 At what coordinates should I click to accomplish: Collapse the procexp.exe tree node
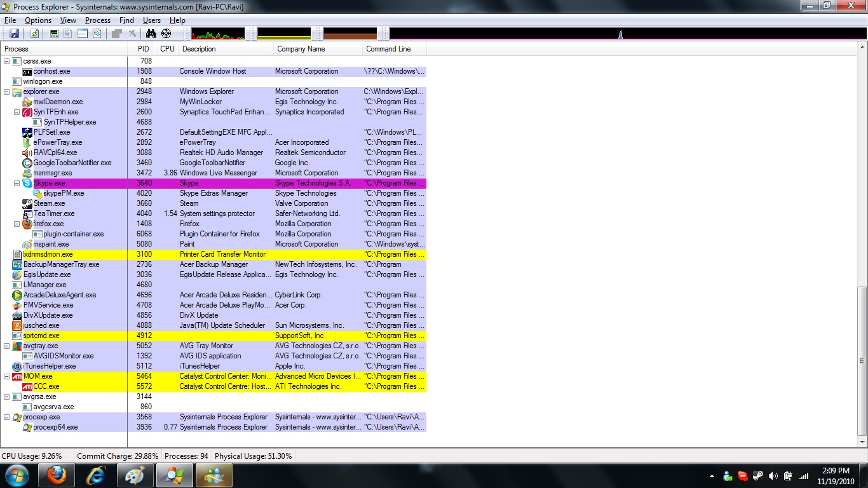(7, 417)
